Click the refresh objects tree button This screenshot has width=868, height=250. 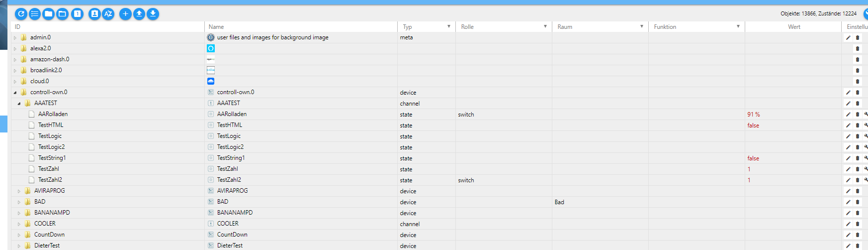click(x=21, y=14)
